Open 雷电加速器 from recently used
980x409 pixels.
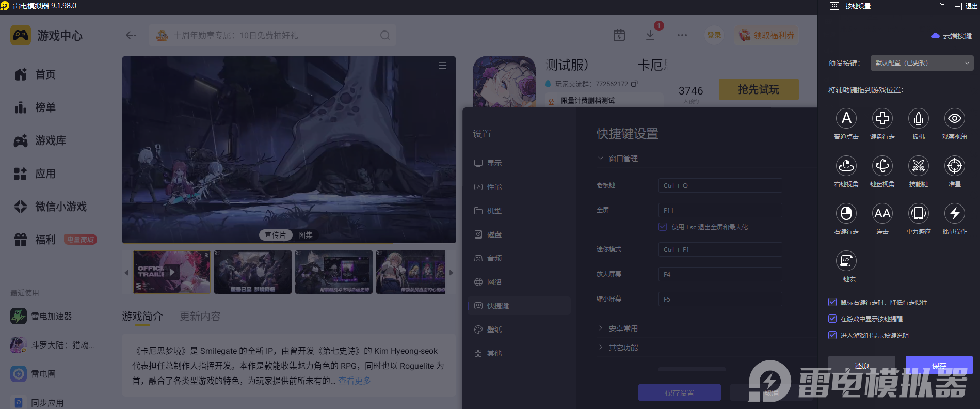(41, 316)
